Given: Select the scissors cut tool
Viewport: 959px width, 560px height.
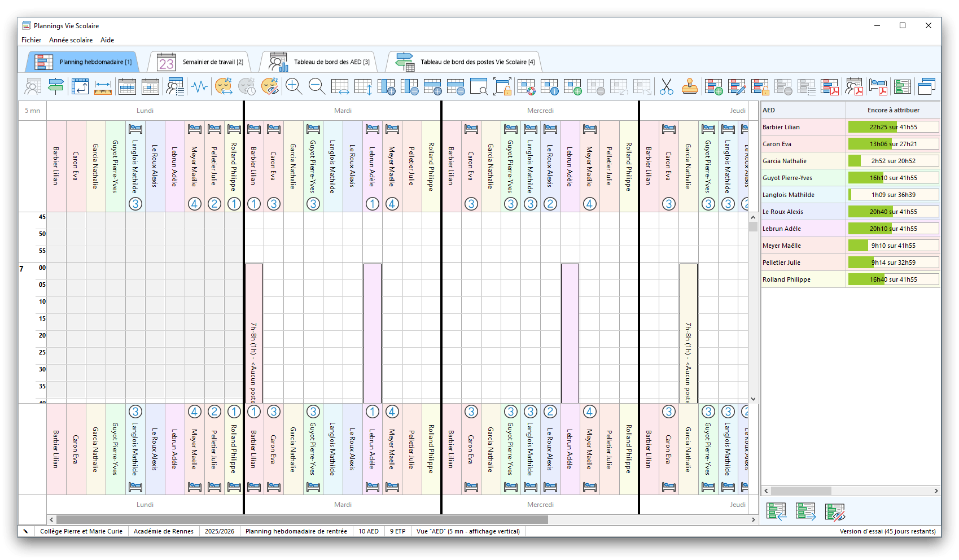Looking at the screenshot, I should tap(666, 86).
